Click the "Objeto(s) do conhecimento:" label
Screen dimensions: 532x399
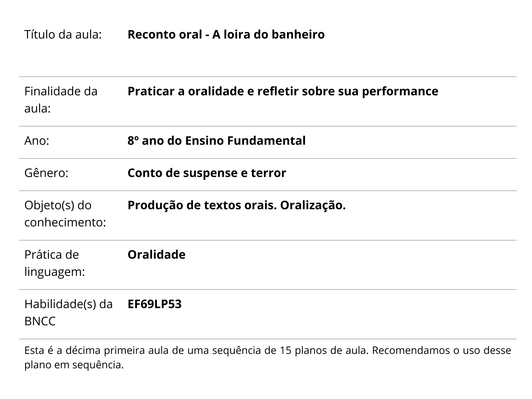(x=65, y=213)
